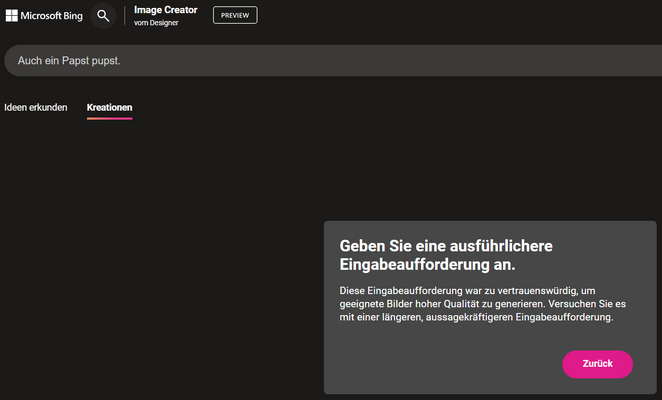The image size is (662, 400).
Task: Switch to the Ideen erkunden tab
Action: point(35,108)
